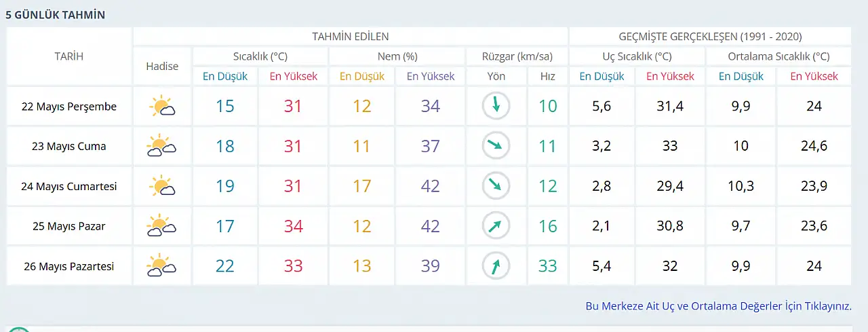
Task: Click the weather icon for 22 Mayıs Perşembe
Action: click(x=163, y=107)
